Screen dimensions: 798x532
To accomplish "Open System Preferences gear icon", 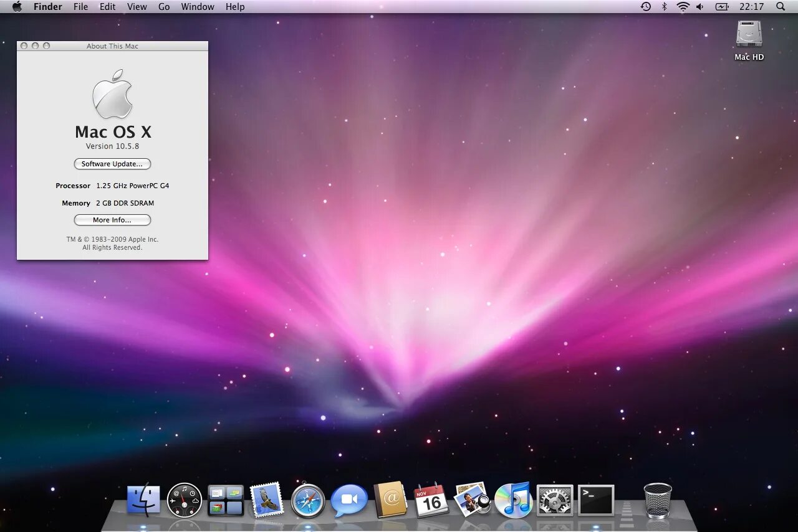I will tap(554, 500).
